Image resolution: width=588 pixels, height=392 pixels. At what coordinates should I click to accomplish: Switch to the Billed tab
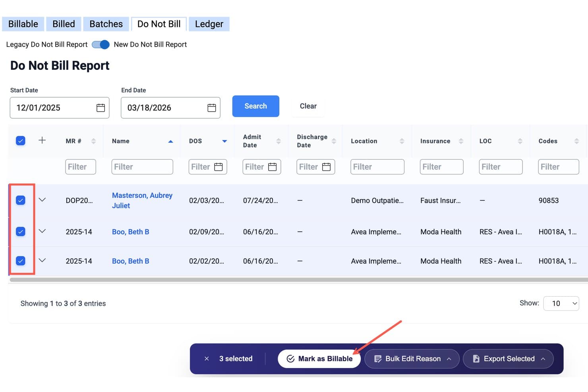(64, 24)
